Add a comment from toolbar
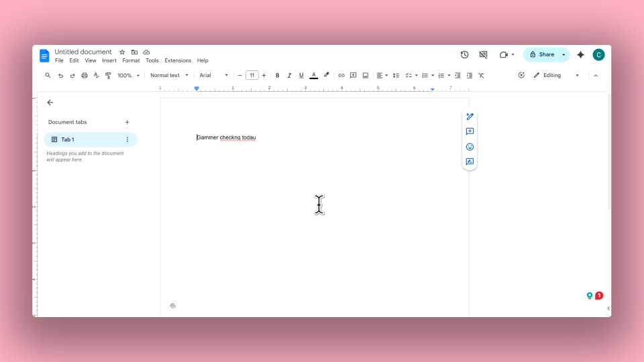The height and width of the screenshot is (362, 644). click(x=354, y=76)
